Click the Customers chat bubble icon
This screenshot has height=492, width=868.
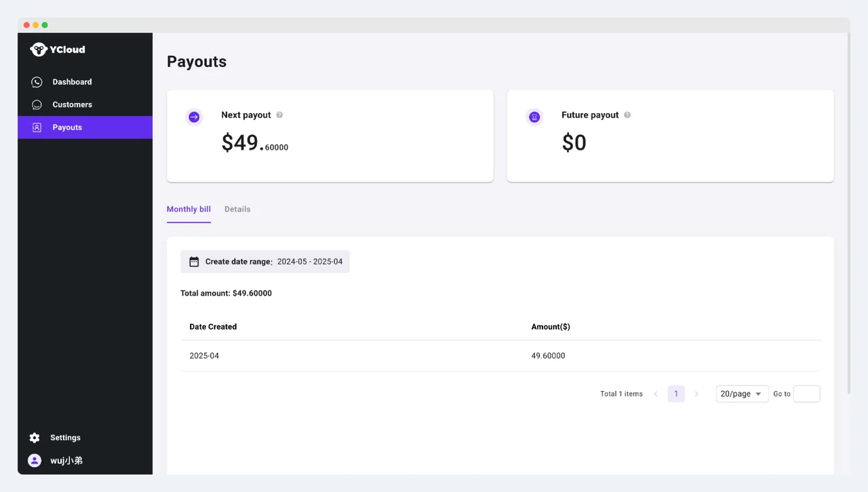click(x=37, y=105)
